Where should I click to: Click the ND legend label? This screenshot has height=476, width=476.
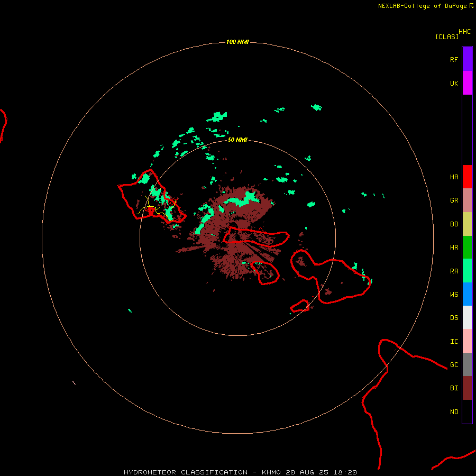[x=454, y=412]
